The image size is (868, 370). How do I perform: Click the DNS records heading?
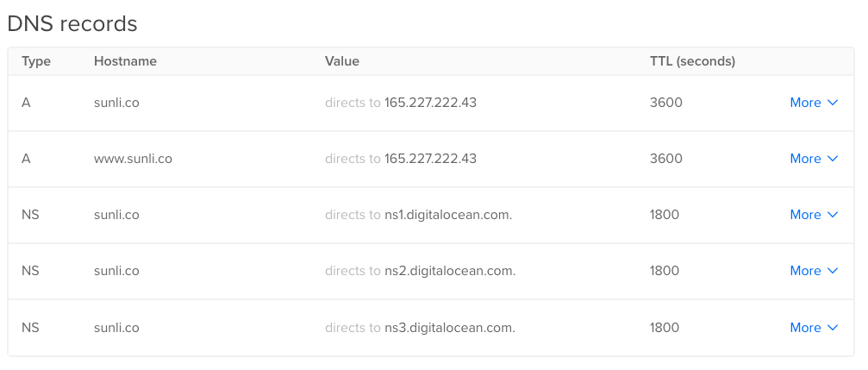click(x=72, y=23)
